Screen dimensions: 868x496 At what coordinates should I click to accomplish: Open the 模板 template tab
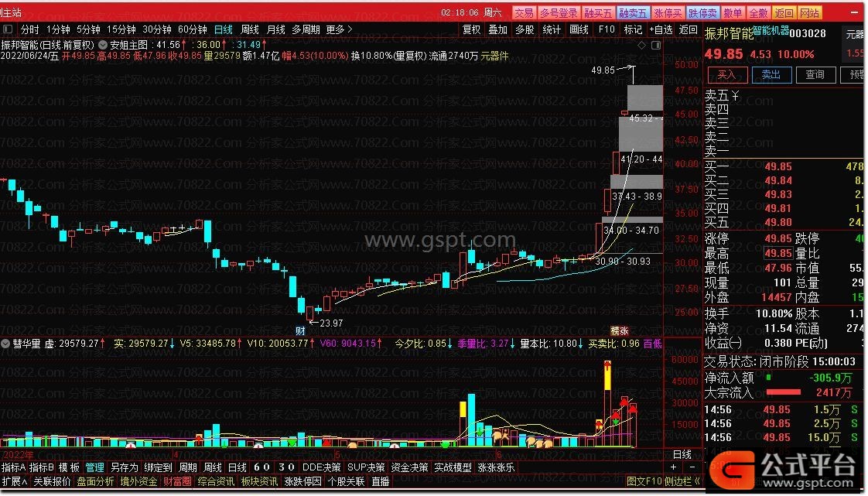pos(69,468)
